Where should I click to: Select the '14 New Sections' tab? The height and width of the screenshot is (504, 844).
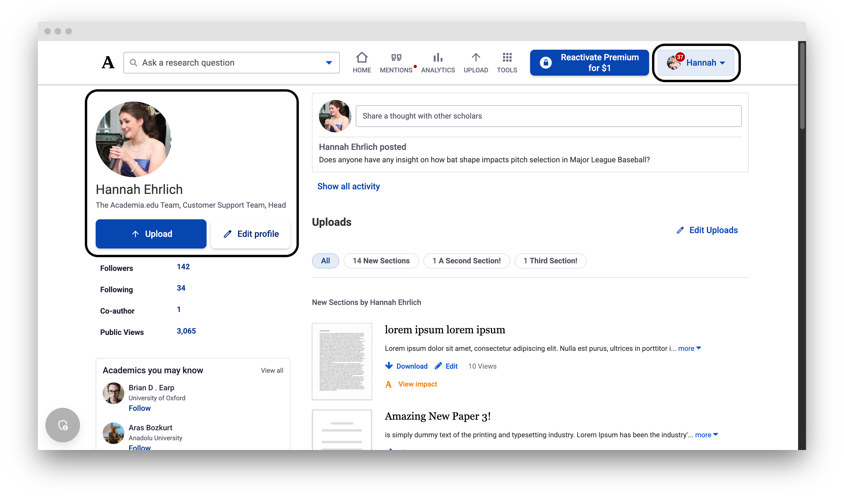381,261
